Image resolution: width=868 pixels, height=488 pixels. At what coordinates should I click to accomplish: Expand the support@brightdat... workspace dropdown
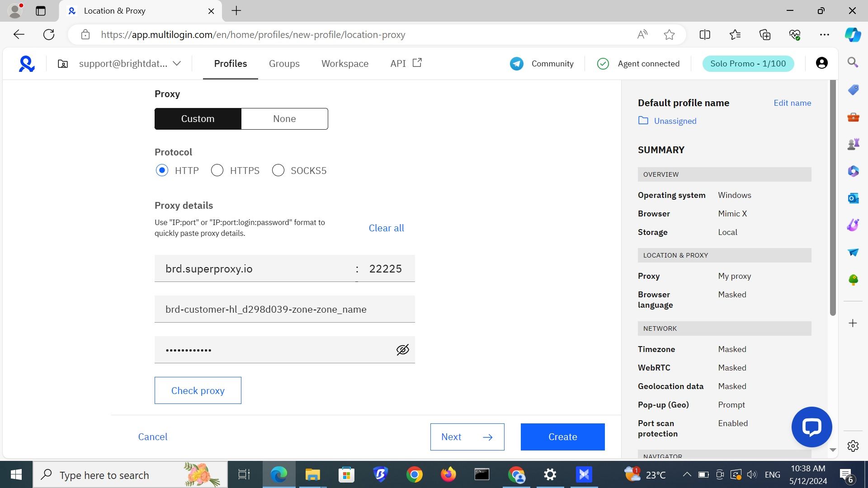[177, 64]
